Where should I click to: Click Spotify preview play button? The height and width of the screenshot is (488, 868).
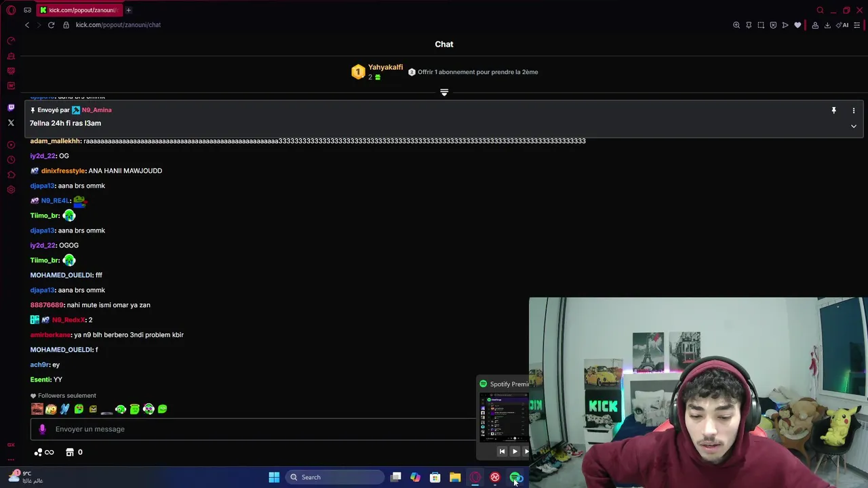click(x=515, y=451)
